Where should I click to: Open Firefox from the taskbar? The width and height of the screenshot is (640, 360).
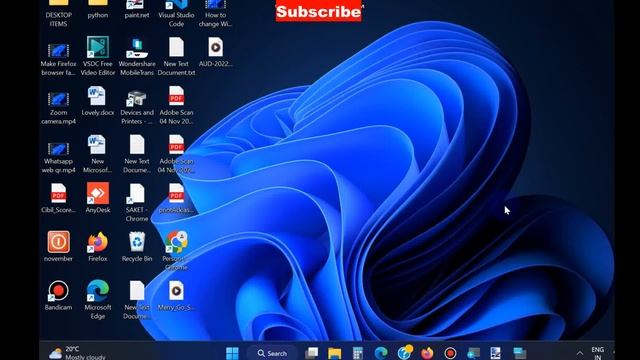(427, 353)
